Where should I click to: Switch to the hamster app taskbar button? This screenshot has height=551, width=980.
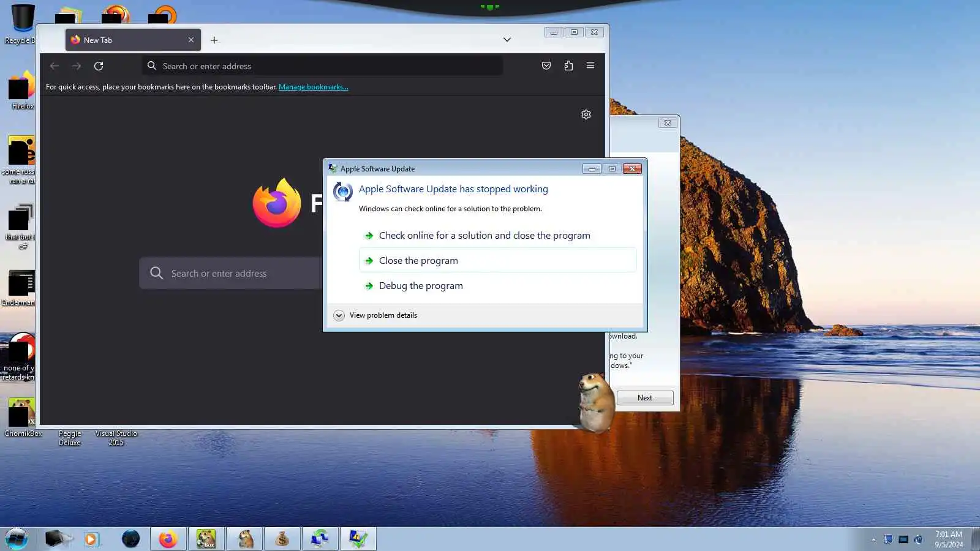[x=244, y=539]
